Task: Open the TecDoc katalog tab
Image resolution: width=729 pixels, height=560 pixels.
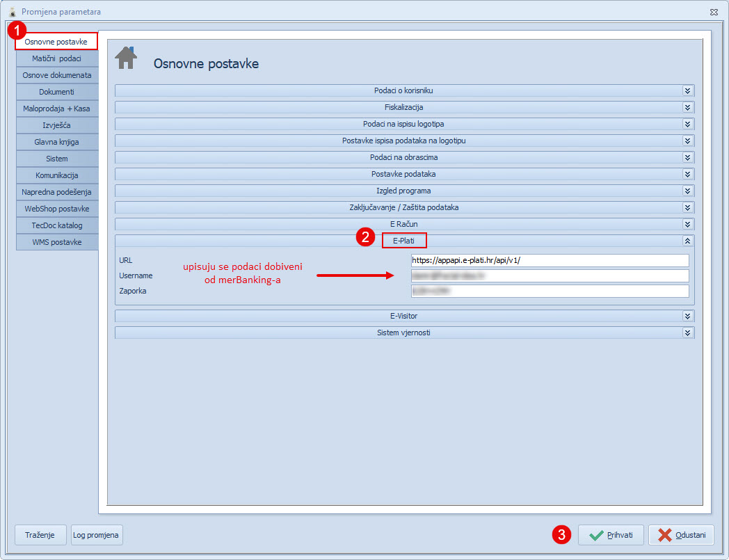Action: [56, 225]
